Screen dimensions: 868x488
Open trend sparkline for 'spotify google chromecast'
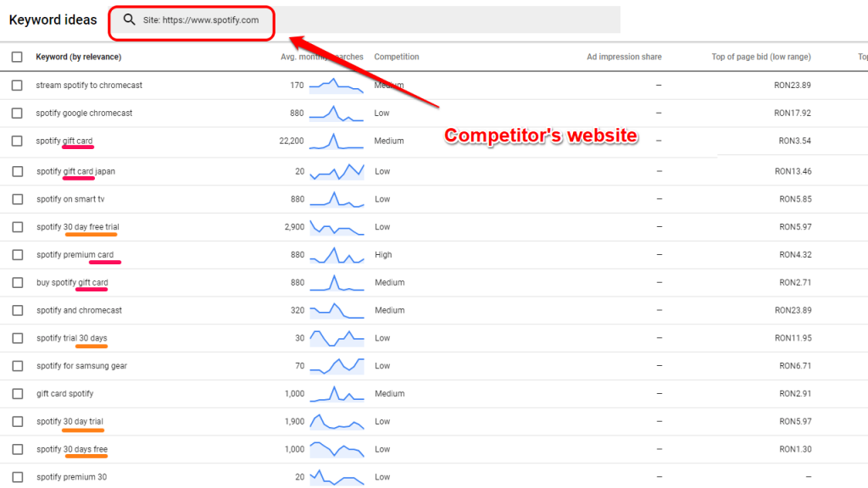pyautogui.click(x=337, y=114)
